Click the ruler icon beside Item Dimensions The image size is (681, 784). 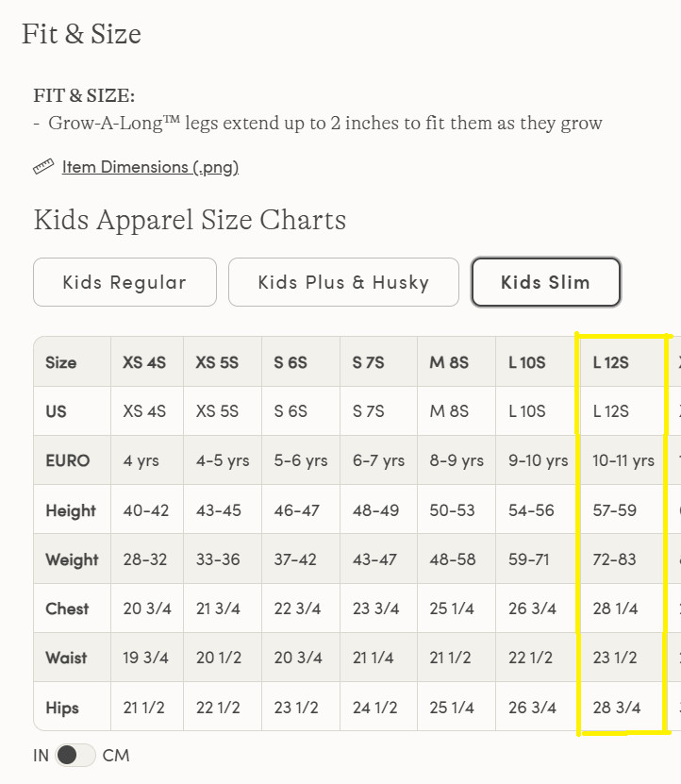tap(43, 167)
